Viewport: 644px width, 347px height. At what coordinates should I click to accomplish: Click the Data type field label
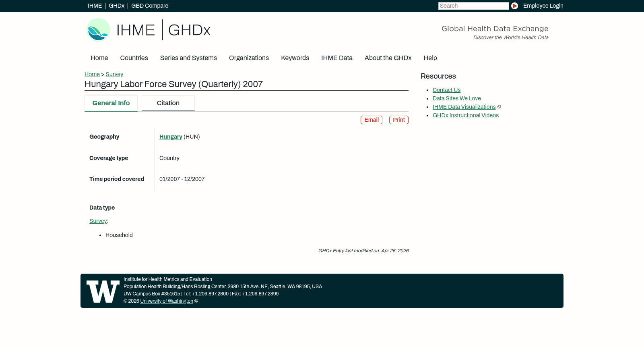pos(102,208)
